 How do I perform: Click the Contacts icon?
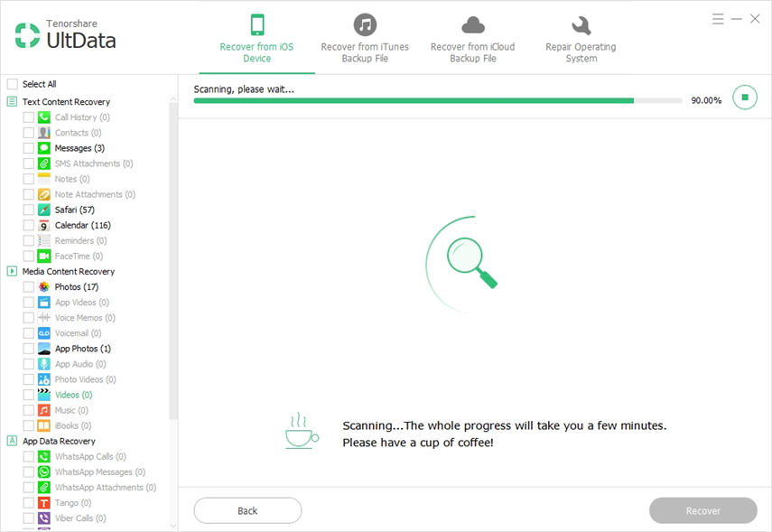(44, 133)
